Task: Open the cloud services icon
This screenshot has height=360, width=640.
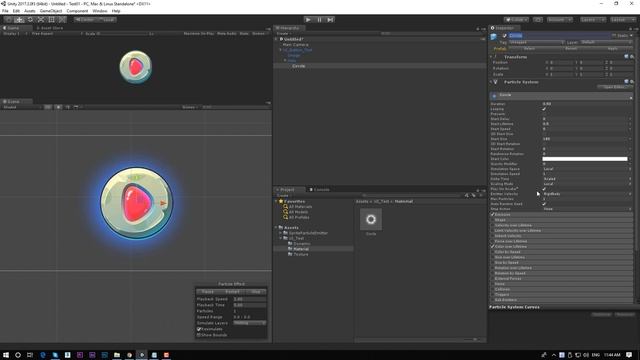Action: (x=538, y=20)
